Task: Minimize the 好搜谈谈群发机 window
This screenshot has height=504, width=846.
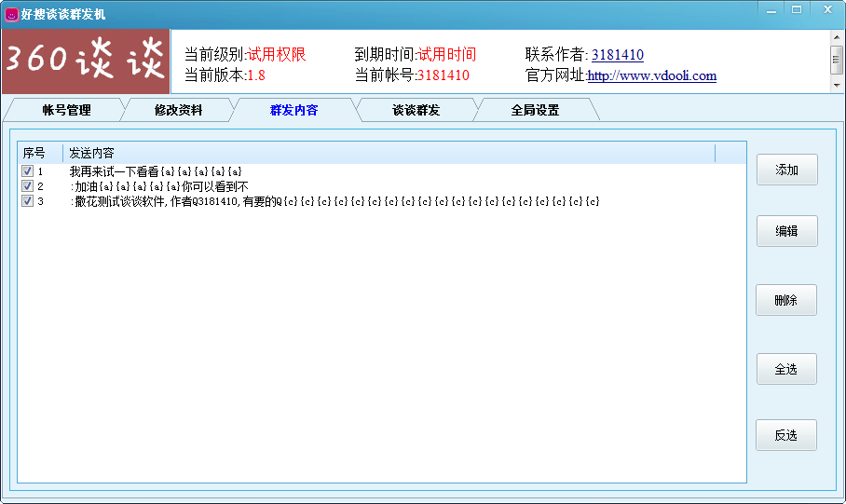Action: click(x=771, y=9)
